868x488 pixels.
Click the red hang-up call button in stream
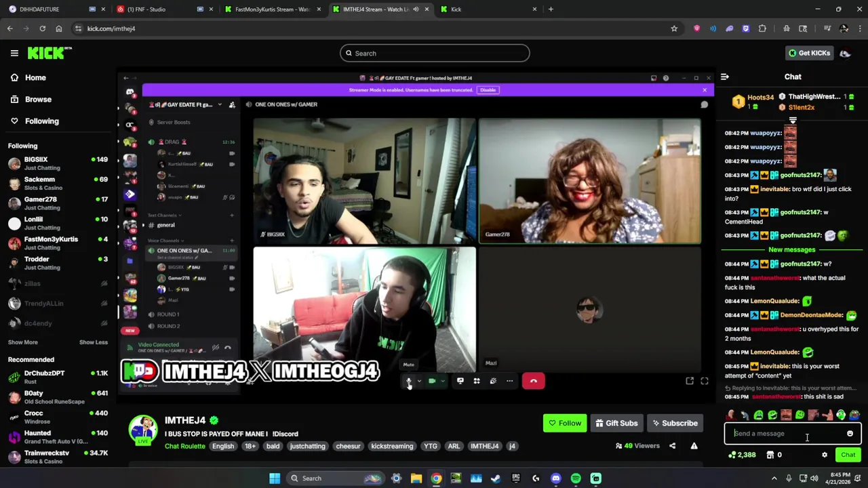click(533, 381)
